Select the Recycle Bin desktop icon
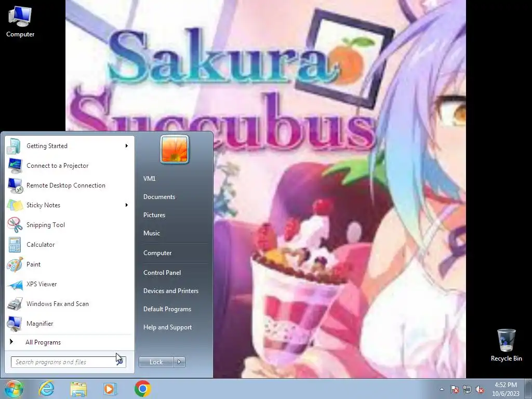This screenshot has height=399, width=532. click(506, 345)
